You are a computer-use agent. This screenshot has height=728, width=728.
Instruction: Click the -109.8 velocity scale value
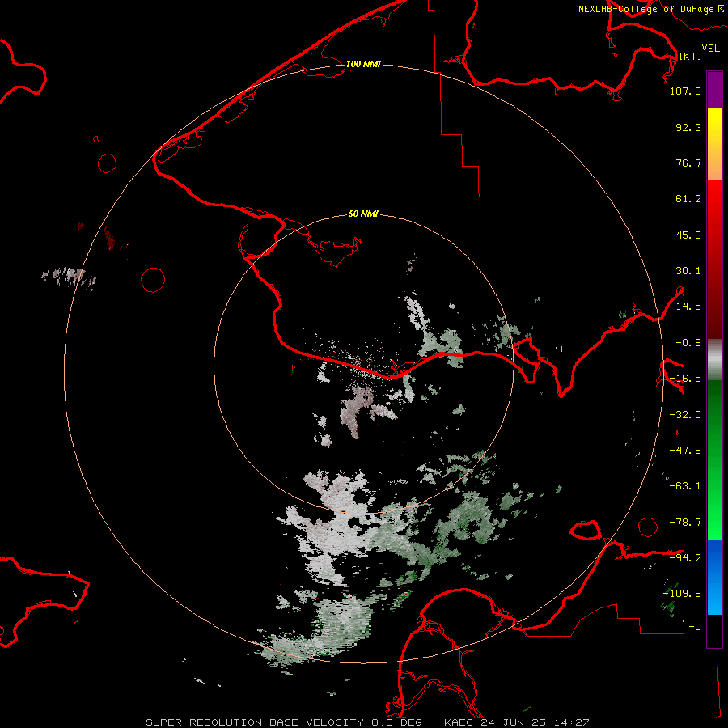click(x=682, y=594)
